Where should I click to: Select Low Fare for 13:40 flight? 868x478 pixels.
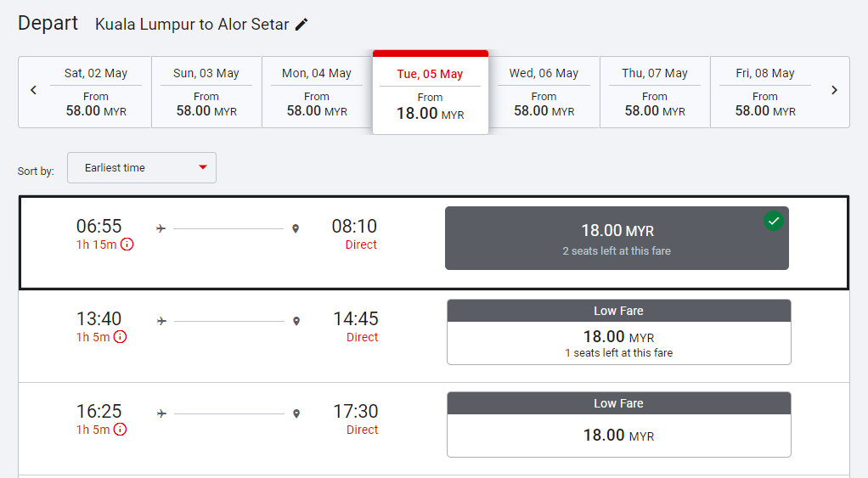618,332
